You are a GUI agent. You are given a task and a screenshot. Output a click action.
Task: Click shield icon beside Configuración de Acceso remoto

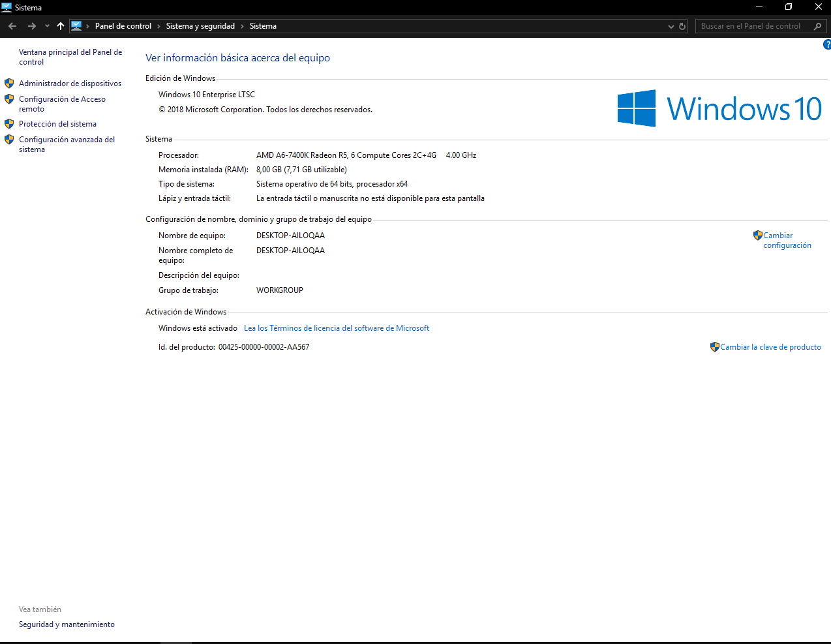coord(9,99)
